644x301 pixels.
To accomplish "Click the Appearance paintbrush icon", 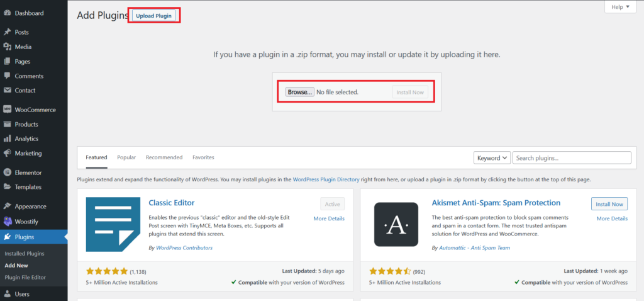I will pos(7,207).
